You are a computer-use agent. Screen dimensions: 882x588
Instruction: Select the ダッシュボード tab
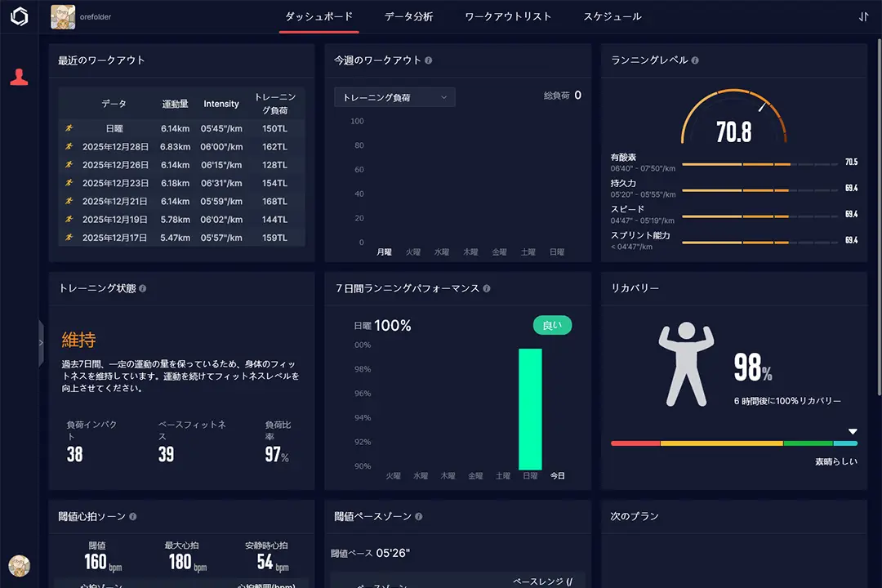pyautogui.click(x=318, y=17)
